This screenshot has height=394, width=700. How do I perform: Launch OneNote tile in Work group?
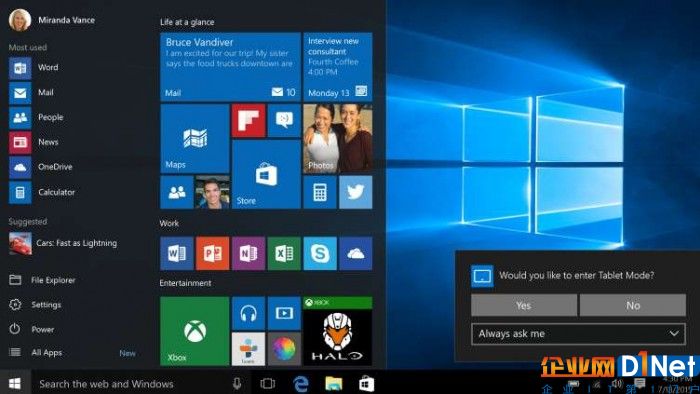pos(248,253)
